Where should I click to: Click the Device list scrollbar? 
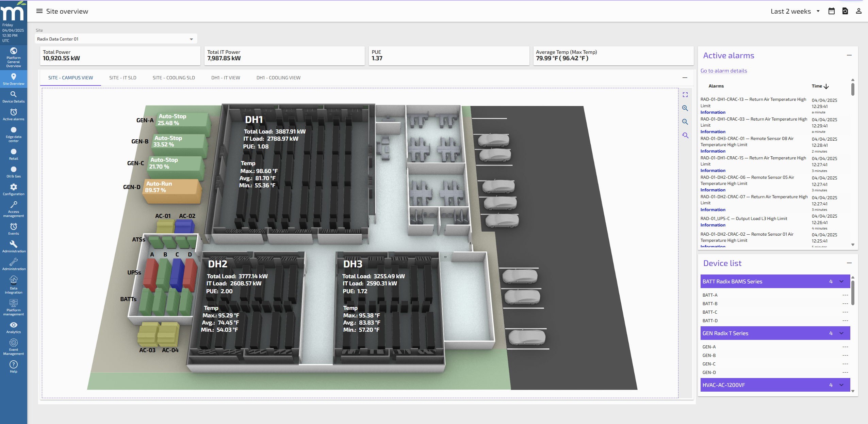click(x=852, y=293)
